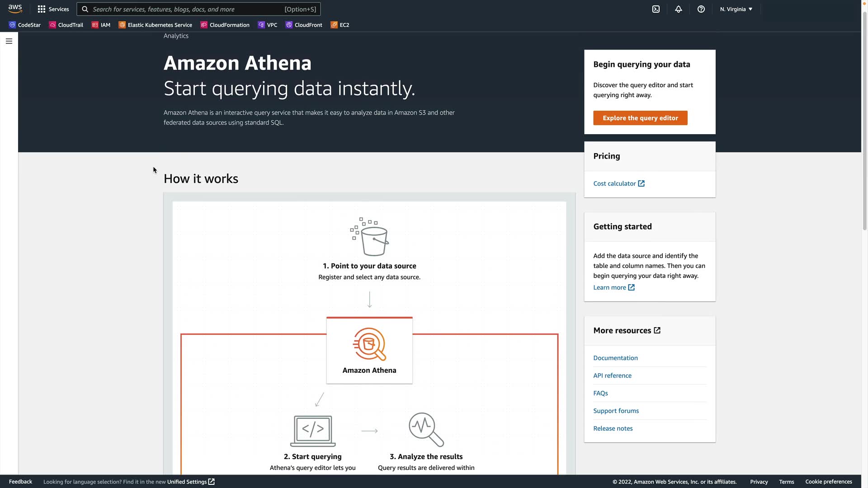Expand the N. Virginia region dropdown
This screenshot has height=488, width=868.
736,9
